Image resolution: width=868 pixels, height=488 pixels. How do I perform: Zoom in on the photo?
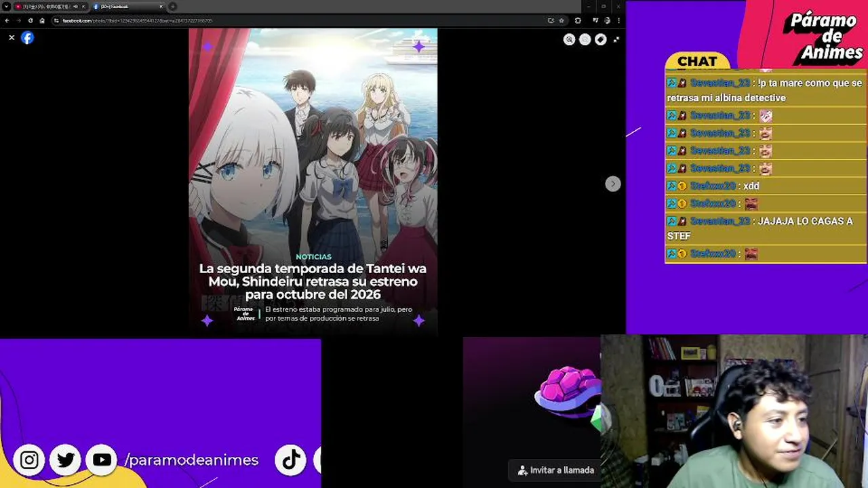pos(569,39)
